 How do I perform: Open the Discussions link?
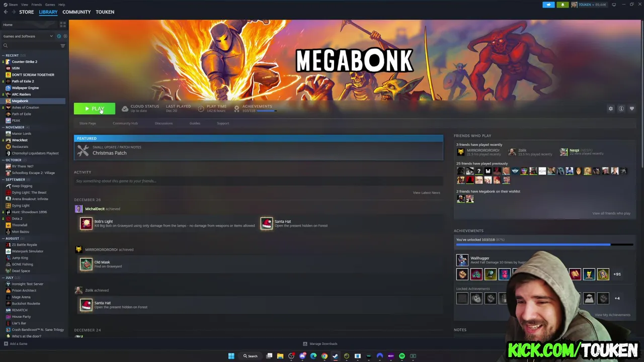point(164,123)
